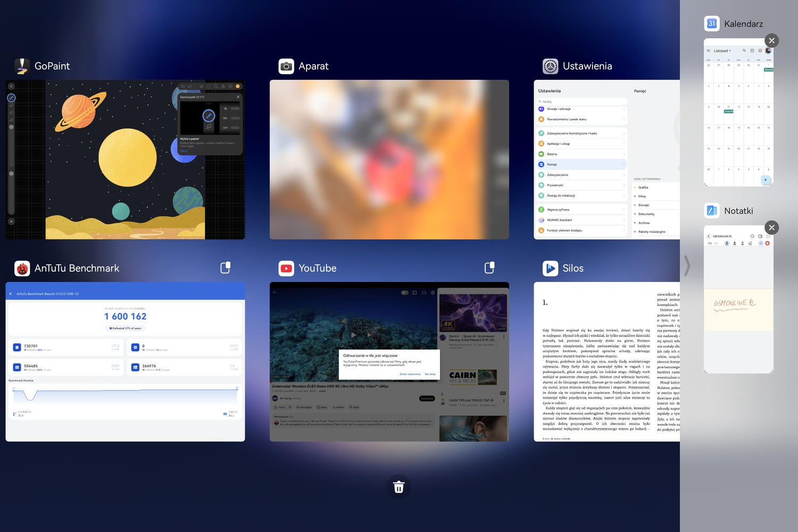Tap the Notatki notes app icon
The height and width of the screenshot is (532, 798).
coord(712,211)
